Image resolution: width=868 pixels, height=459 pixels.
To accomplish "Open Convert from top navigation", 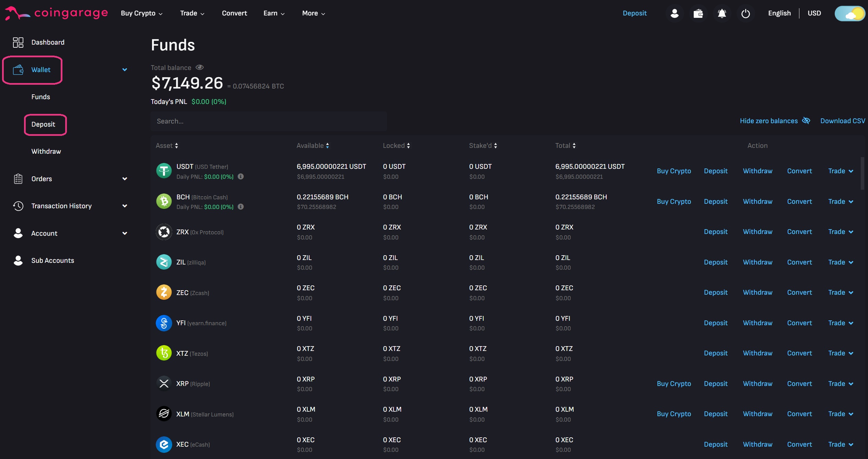I will coord(234,13).
